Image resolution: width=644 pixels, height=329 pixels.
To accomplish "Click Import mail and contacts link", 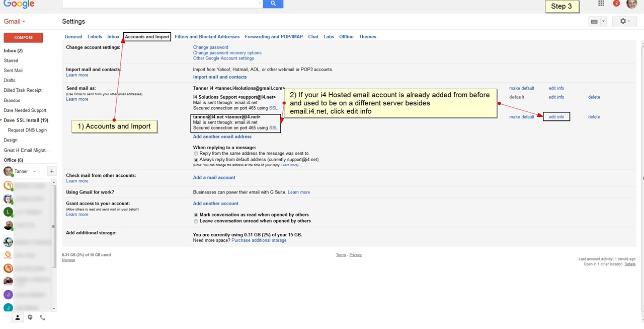I will pos(220,77).
